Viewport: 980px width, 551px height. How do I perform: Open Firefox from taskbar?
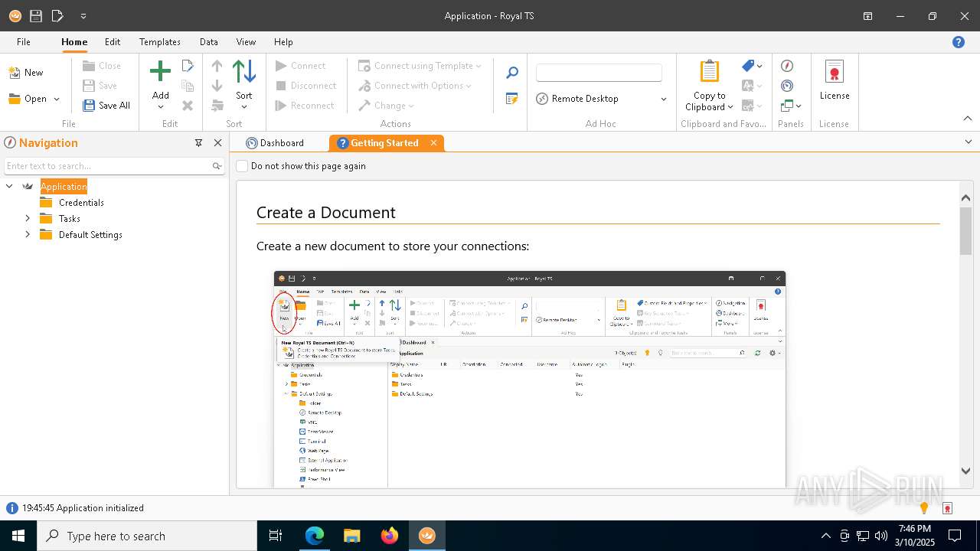390,536
